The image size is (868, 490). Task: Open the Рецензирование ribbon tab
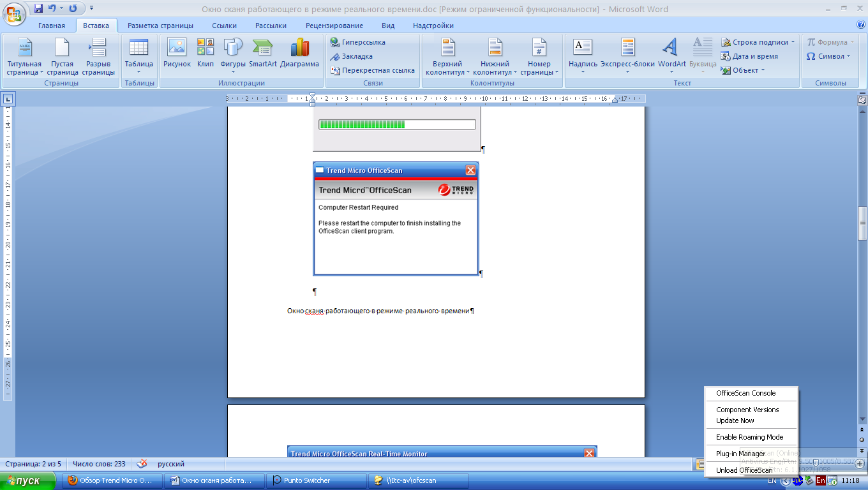[334, 26]
